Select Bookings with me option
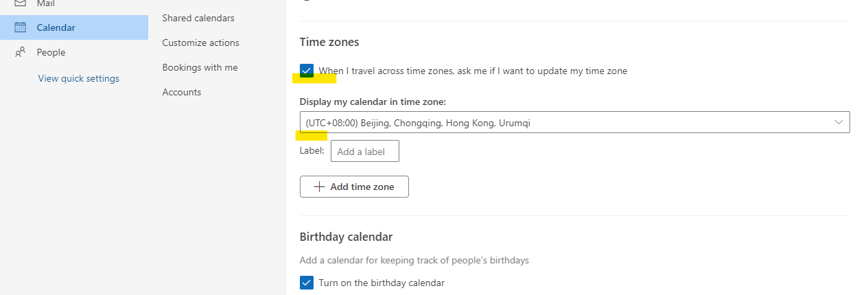This screenshot has height=295, width=868. [x=200, y=67]
